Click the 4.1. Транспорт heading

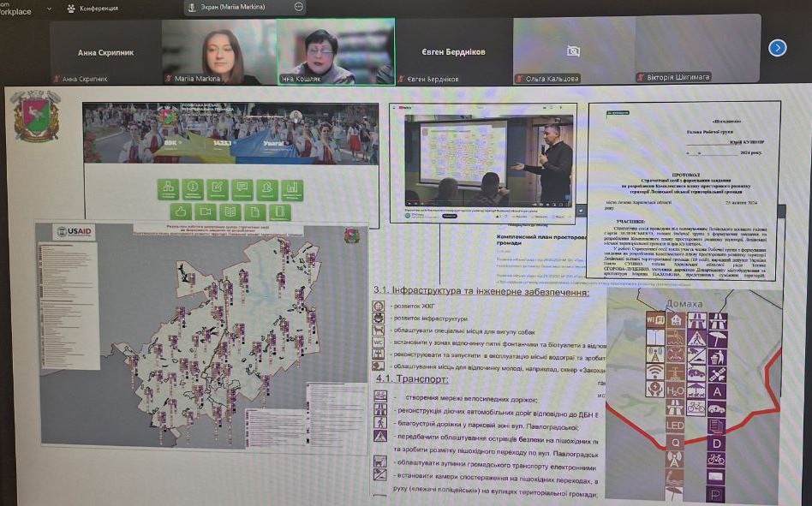[x=412, y=378]
